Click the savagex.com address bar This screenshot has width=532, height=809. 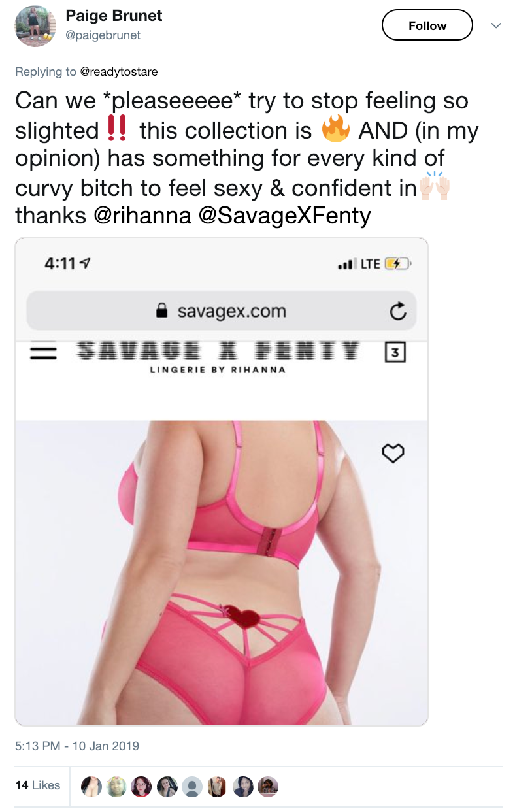(x=221, y=311)
